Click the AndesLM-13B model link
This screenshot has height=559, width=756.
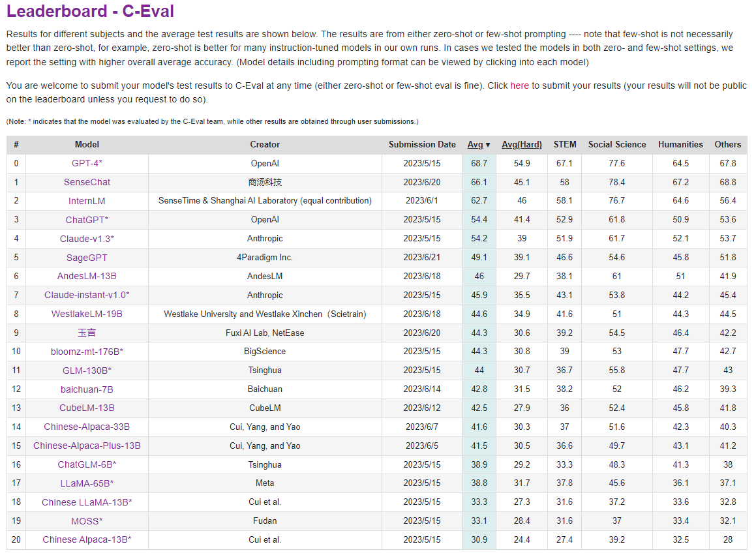[x=87, y=277]
